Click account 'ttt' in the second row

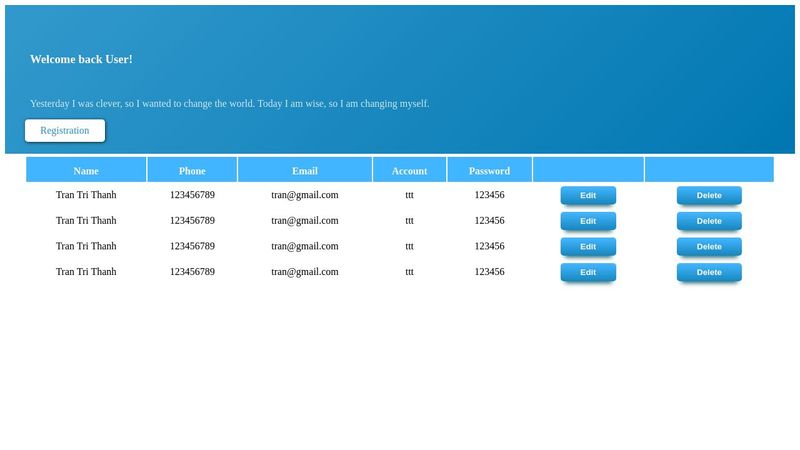point(410,220)
